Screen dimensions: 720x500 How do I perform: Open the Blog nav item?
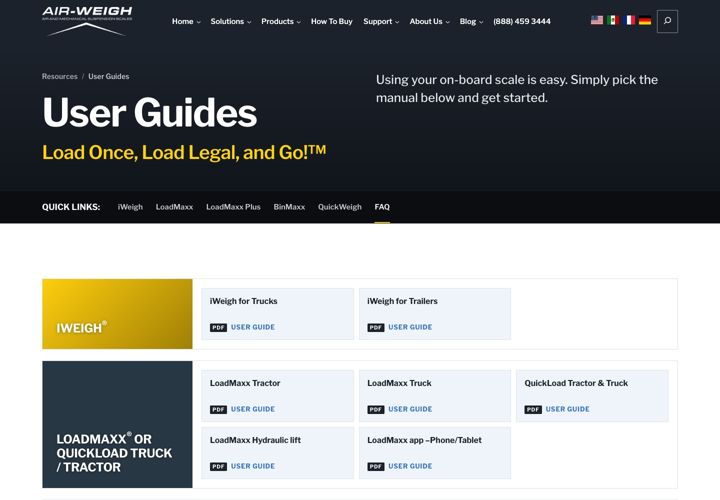(467, 22)
